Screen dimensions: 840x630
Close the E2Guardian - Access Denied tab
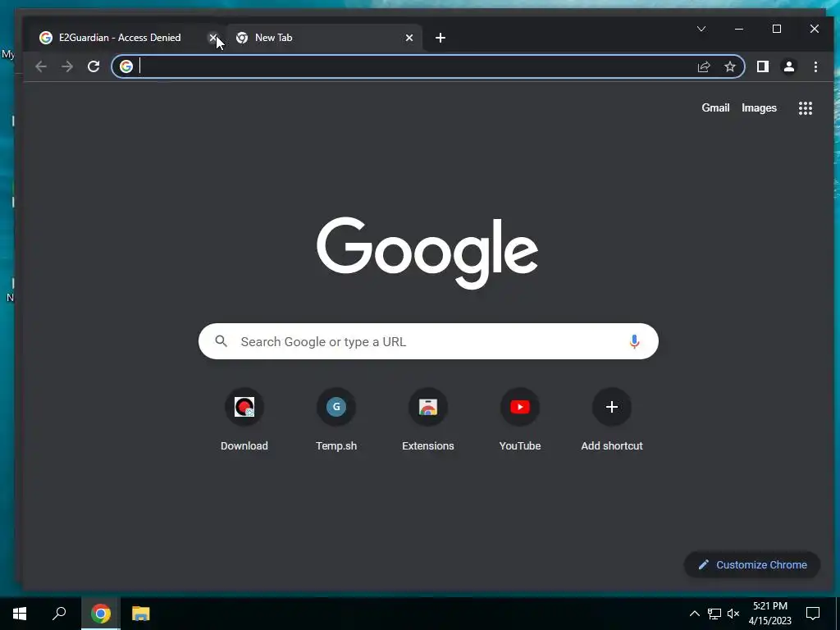[x=212, y=38]
